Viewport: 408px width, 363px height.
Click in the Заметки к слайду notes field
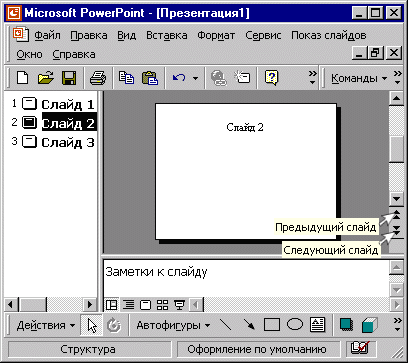[246, 278]
